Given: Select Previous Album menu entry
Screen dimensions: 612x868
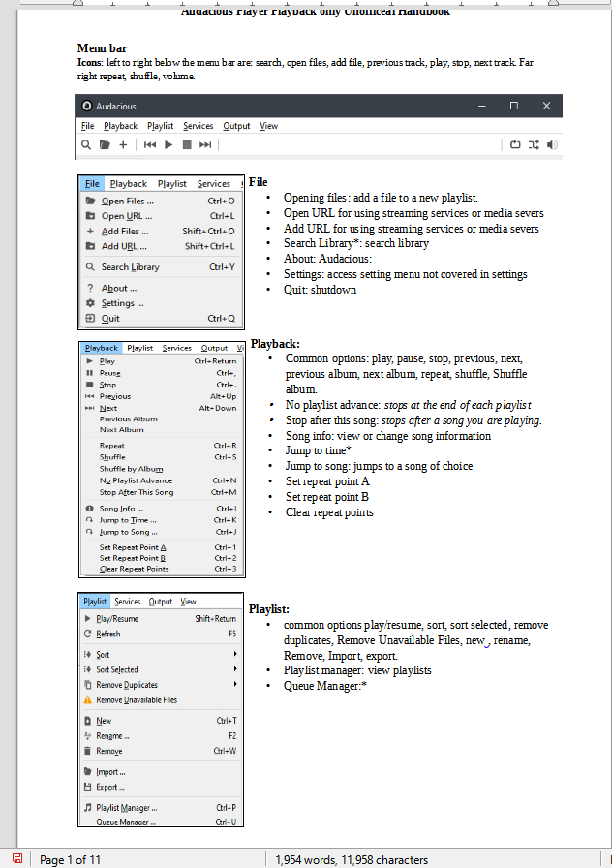Looking at the screenshot, I should [x=162, y=419].
